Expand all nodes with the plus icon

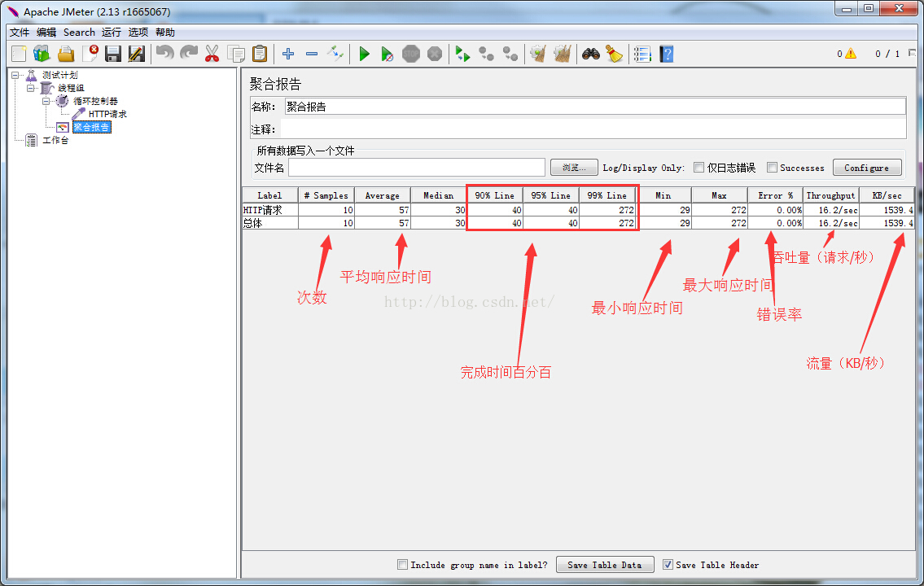288,55
